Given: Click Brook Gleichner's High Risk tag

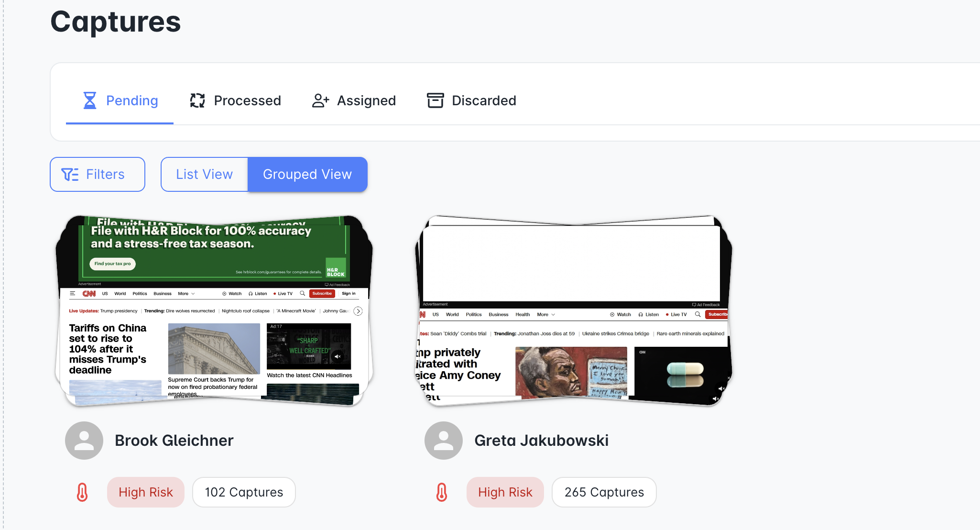Looking at the screenshot, I should click(x=146, y=492).
